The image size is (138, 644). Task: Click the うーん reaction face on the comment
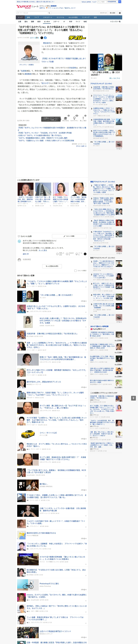(x=77, y=254)
